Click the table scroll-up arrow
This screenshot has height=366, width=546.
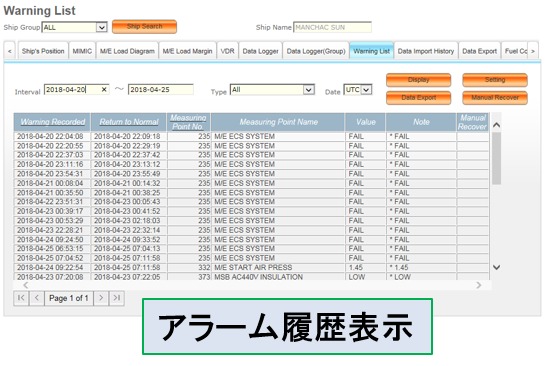pos(497,125)
